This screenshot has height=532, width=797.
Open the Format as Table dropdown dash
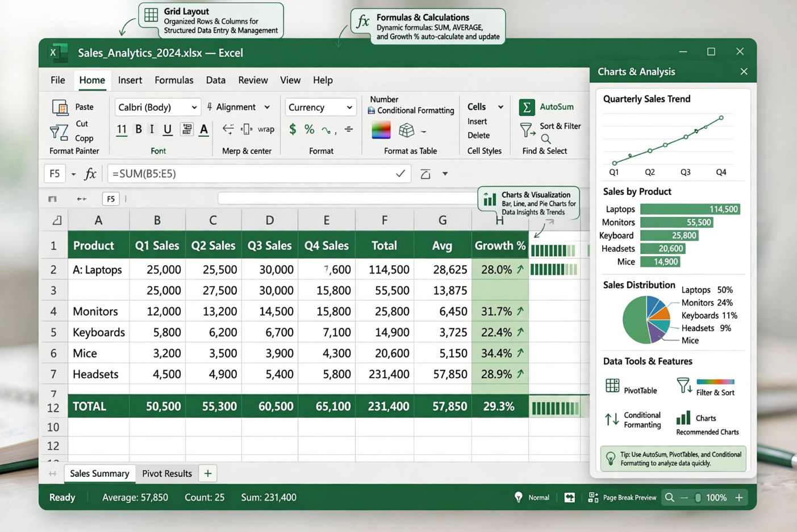point(423,131)
